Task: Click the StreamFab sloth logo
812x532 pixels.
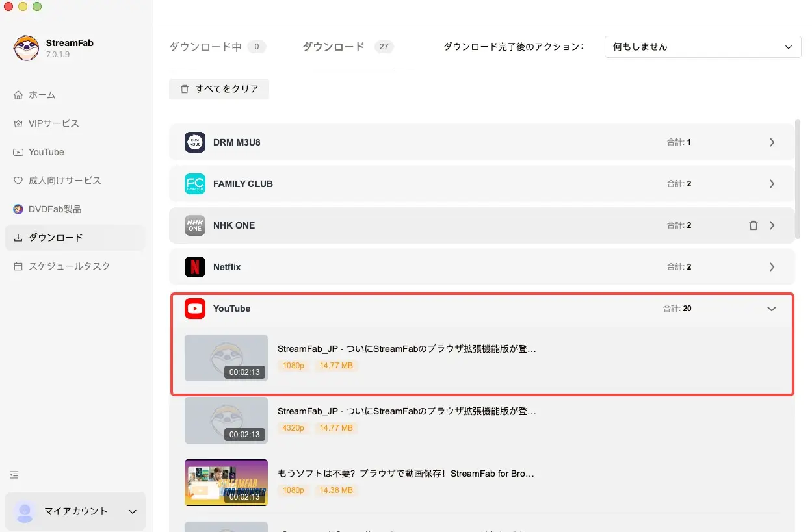Action: [x=26, y=48]
